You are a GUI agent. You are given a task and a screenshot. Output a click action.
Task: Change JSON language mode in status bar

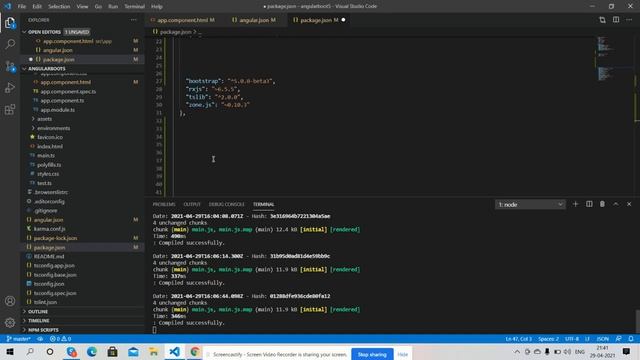pyautogui.click(x=603, y=339)
